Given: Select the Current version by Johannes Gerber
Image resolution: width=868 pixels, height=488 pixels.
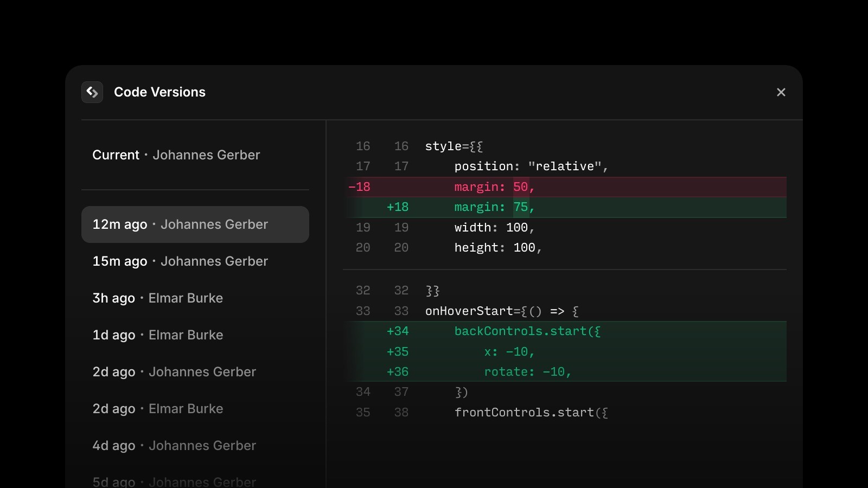Looking at the screenshot, I should pyautogui.click(x=176, y=155).
